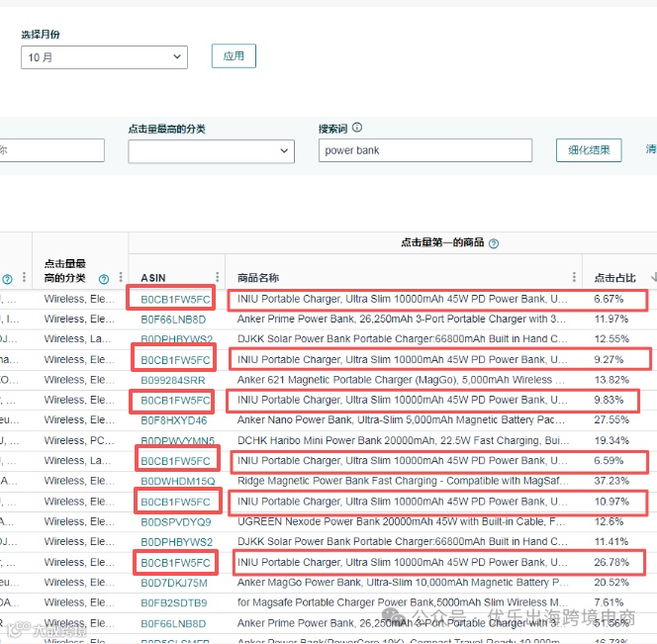Sort by the 点击占比 column header
This screenshot has width=657, height=644.
[614, 278]
